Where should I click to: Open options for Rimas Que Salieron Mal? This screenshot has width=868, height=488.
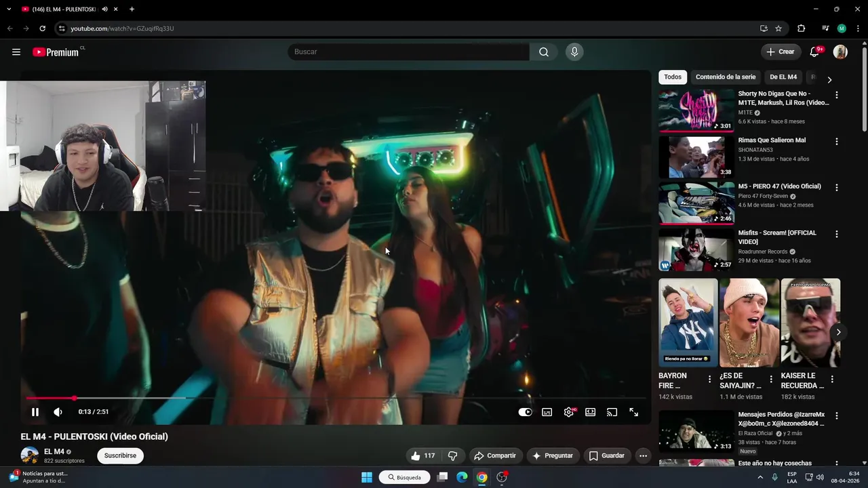[x=836, y=142]
